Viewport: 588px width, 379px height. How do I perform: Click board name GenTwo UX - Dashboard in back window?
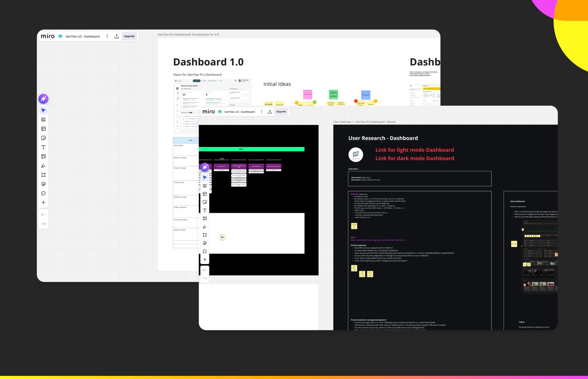click(82, 36)
